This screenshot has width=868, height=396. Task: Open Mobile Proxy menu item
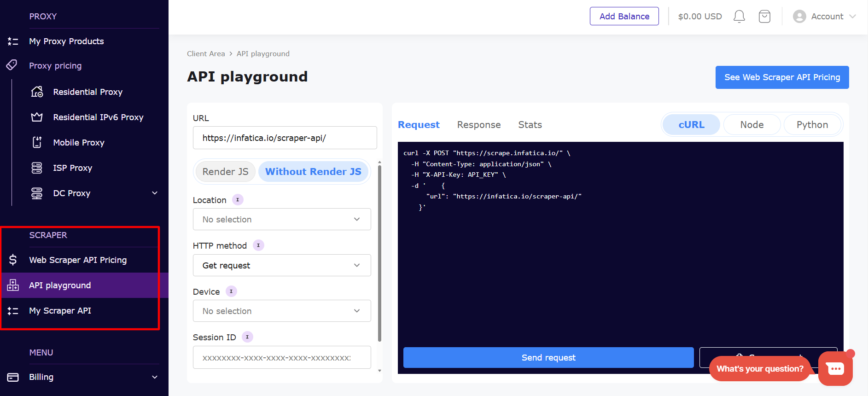[x=79, y=142]
